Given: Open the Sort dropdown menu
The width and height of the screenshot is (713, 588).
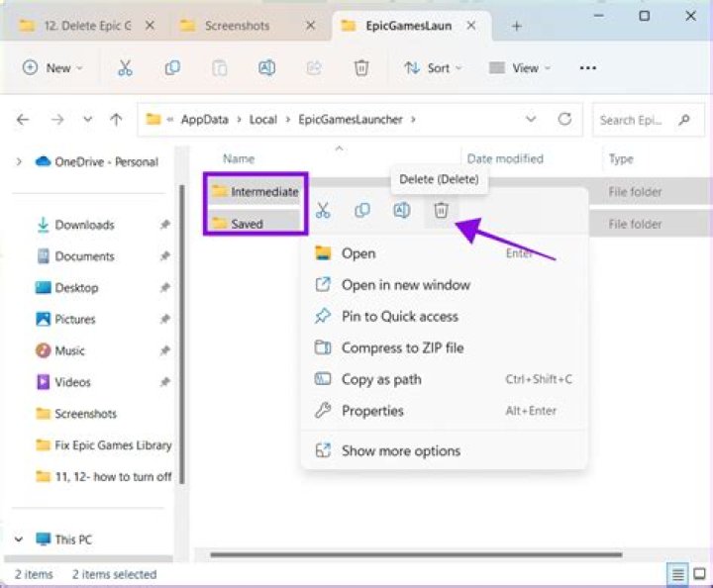Looking at the screenshot, I should click(x=433, y=68).
